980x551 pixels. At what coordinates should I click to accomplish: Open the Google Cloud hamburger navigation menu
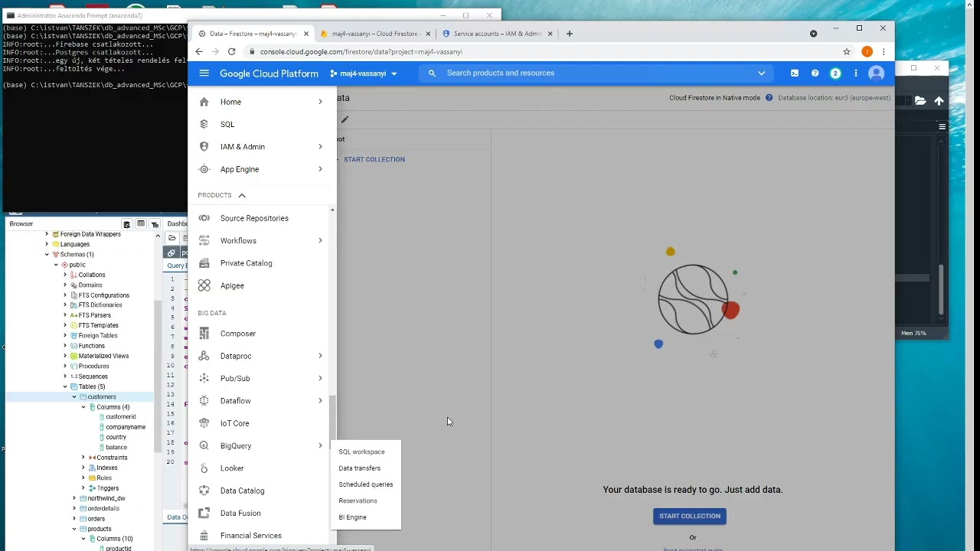pyautogui.click(x=204, y=73)
